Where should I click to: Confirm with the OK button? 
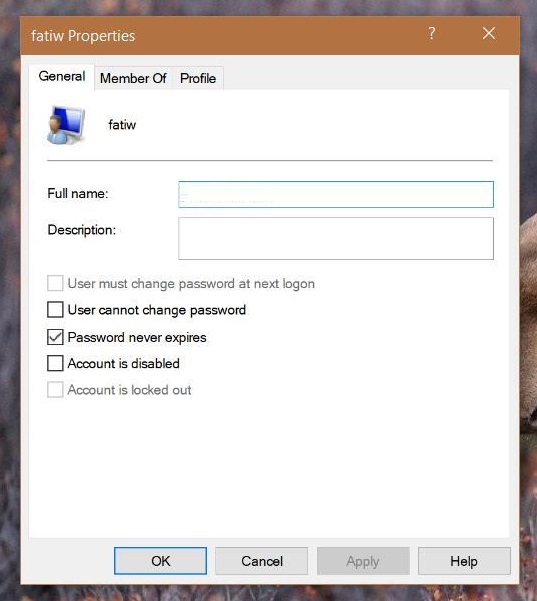point(160,561)
